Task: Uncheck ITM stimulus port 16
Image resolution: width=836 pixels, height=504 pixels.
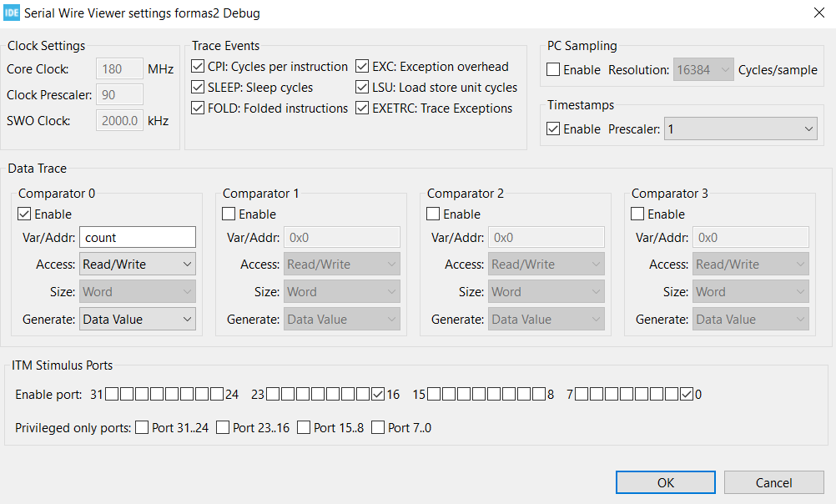Action: coord(379,393)
